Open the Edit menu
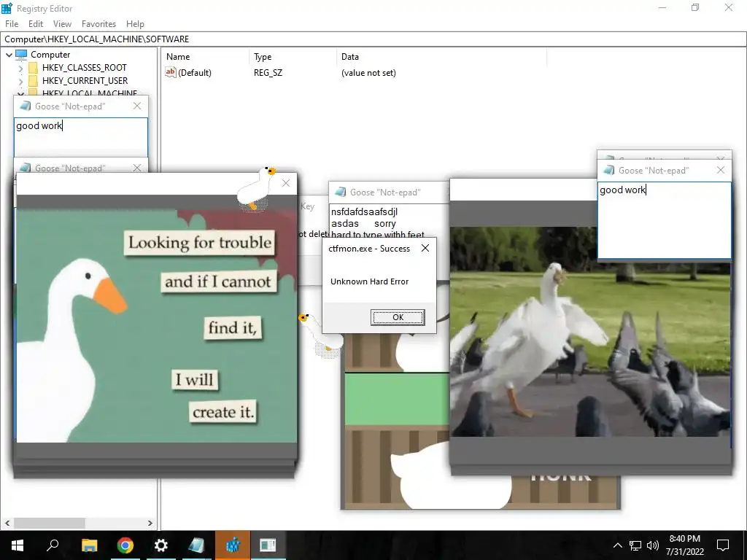Screen dimensions: 747x560 tap(35, 24)
